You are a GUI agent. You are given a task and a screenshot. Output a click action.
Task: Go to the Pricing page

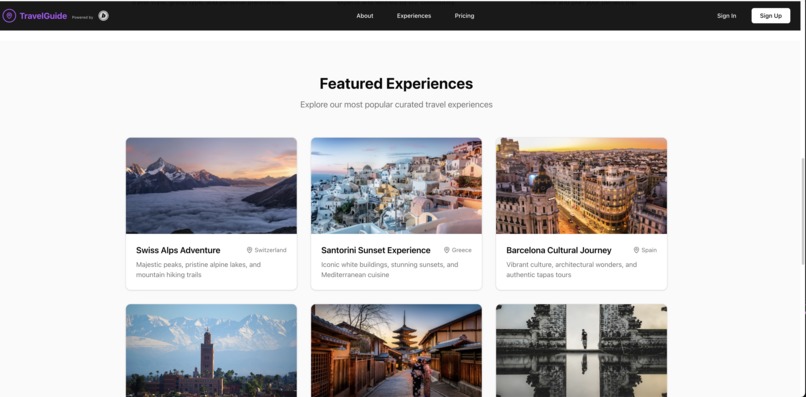tap(464, 16)
